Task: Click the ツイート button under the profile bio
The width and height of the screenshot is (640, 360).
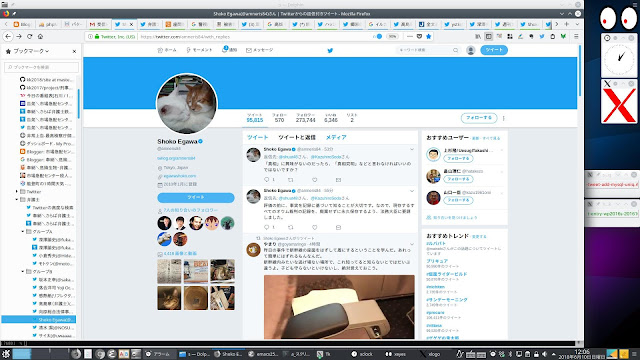Action: click(196, 198)
